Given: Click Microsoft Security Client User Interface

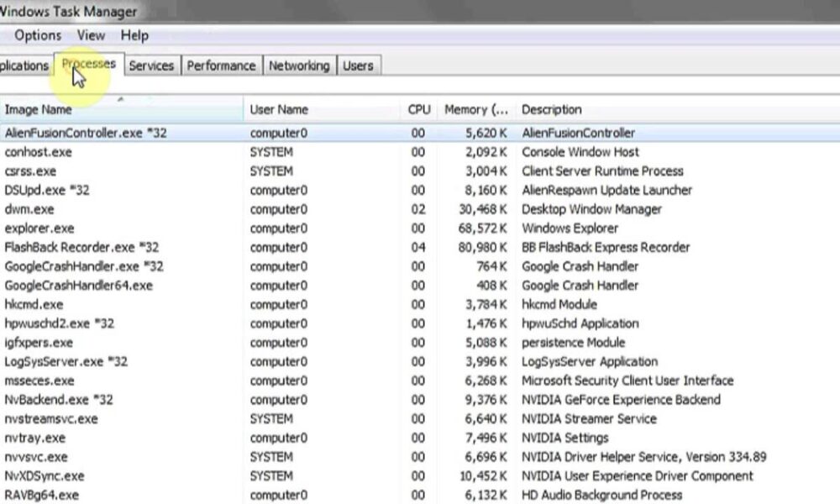Looking at the screenshot, I should click(x=627, y=381).
